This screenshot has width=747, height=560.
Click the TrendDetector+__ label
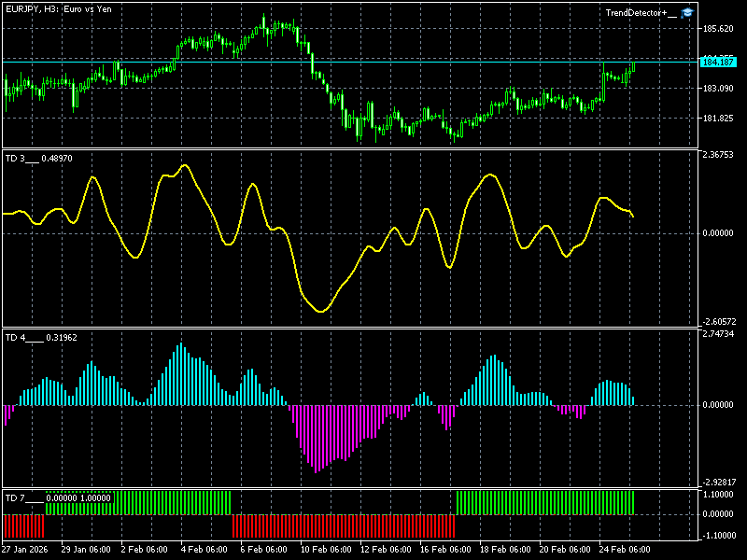tap(641, 13)
